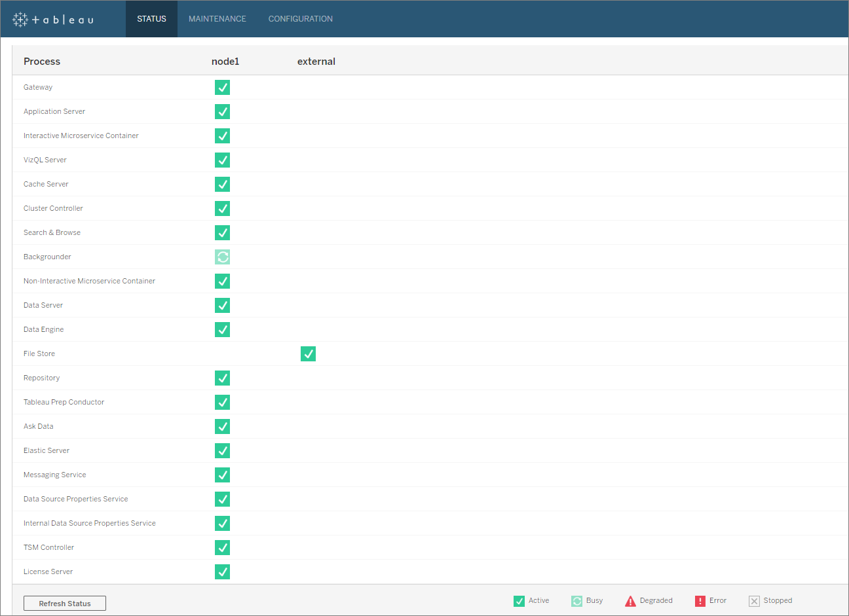
Task: Click the Tableau logo in the header
Action: point(52,19)
